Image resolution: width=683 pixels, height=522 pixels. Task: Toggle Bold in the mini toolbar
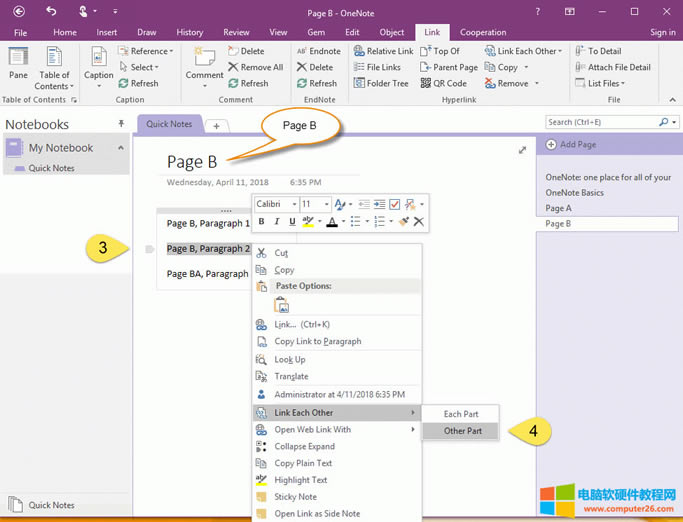click(x=262, y=221)
